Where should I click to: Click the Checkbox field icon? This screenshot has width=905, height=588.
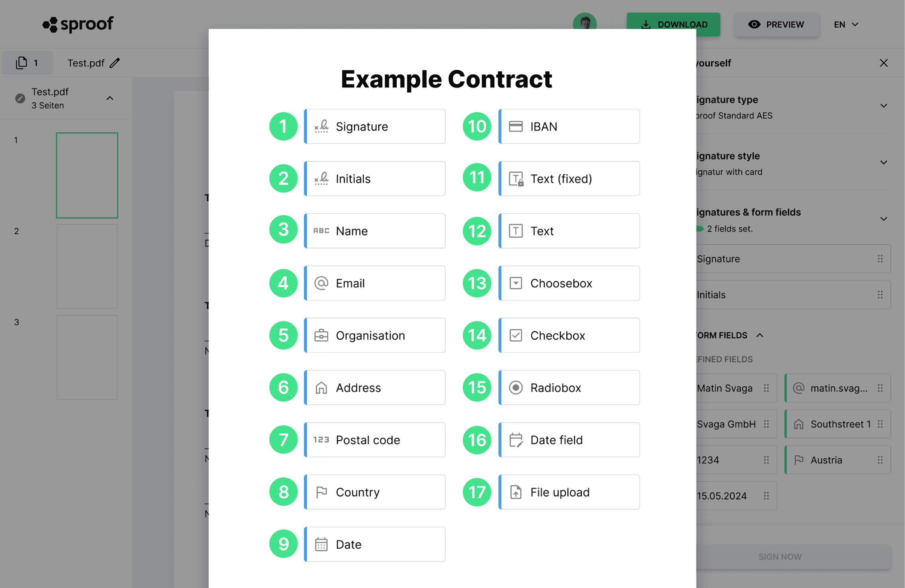[515, 335]
